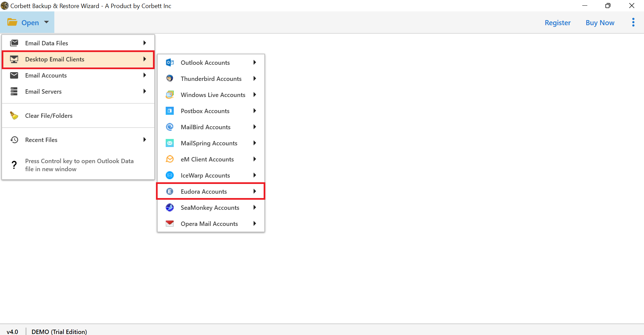
Task: Click the Outlook logo icon
Action: pyautogui.click(x=170, y=62)
